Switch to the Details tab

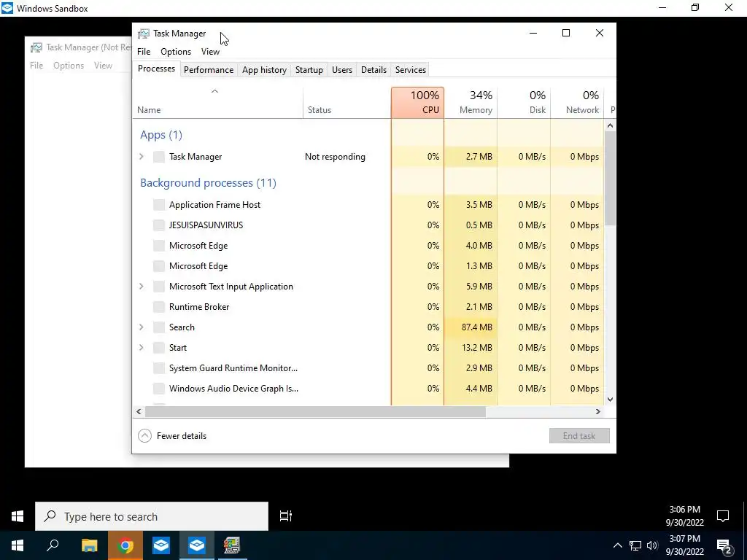point(373,70)
